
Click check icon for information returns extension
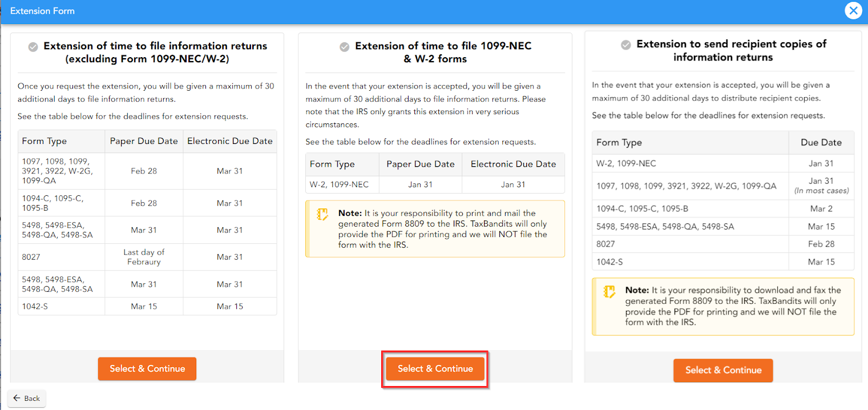(x=34, y=47)
